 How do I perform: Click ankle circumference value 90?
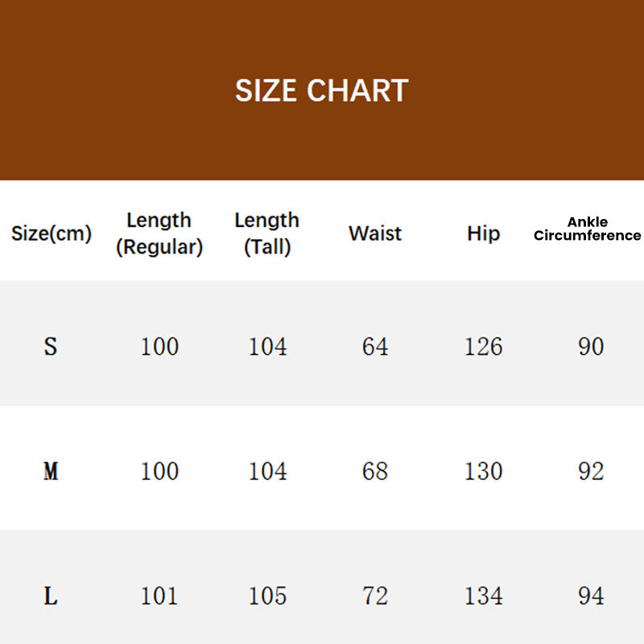tap(591, 346)
